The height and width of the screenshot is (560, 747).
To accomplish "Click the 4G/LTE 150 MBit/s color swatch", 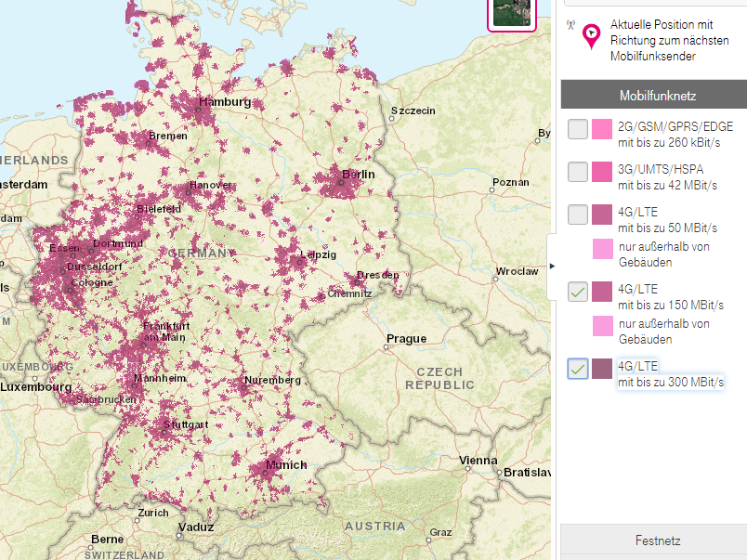I will tap(602, 292).
